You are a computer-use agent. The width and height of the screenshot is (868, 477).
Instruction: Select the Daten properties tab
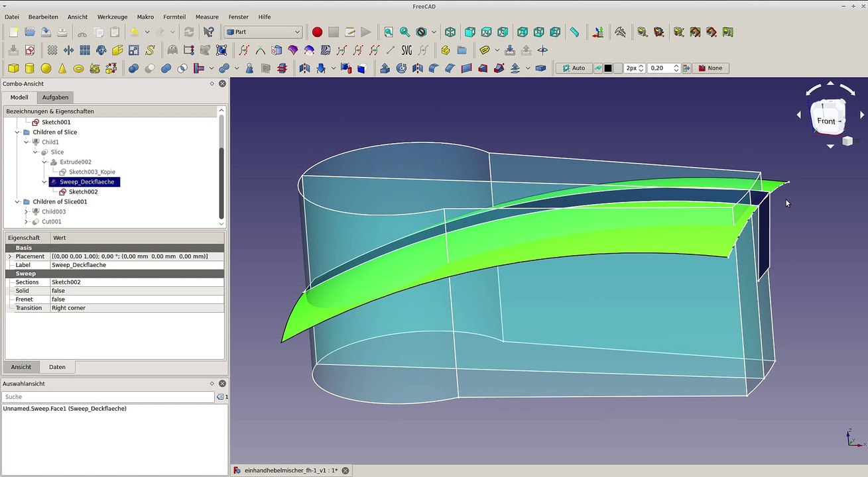[57, 367]
